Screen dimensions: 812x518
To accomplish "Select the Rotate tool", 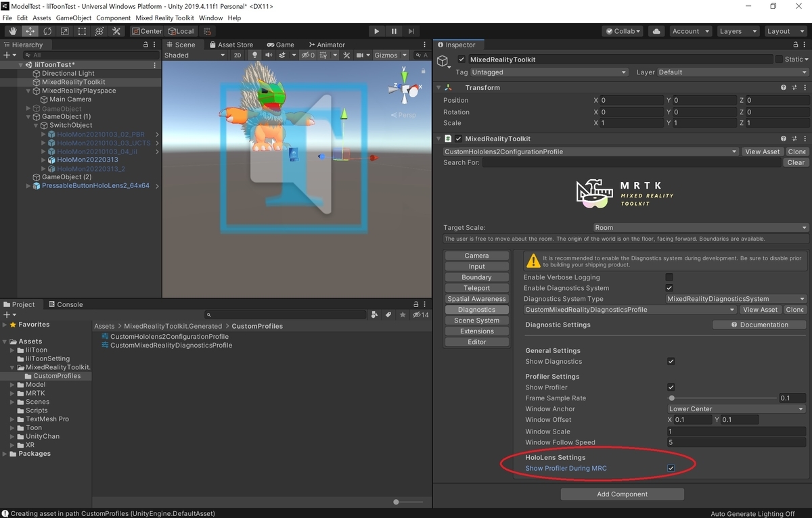I will pos(47,31).
